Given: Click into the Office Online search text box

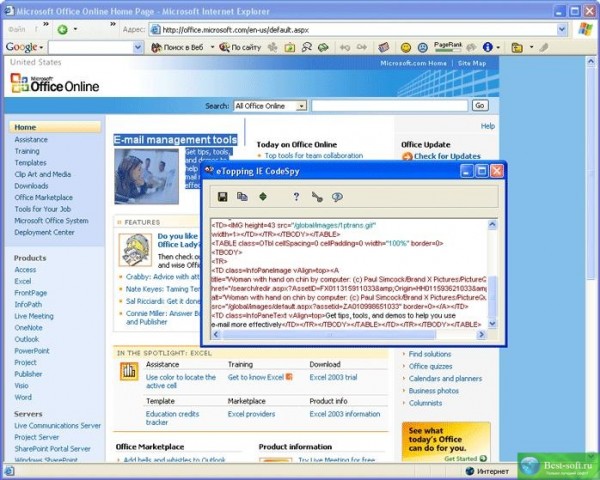Looking at the screenshot, I should 390,106.
